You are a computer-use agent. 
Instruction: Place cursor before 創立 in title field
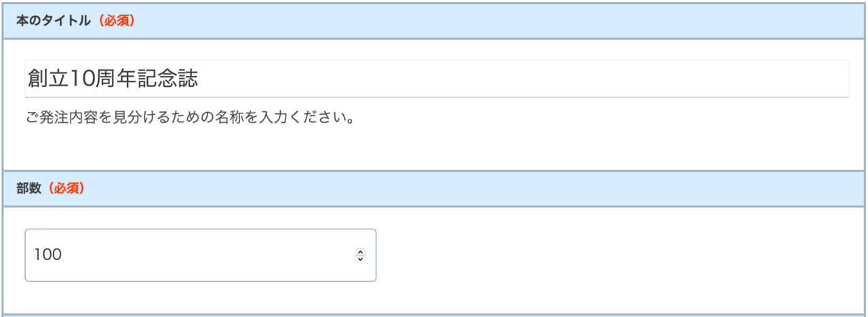click(x=27, y=79)
